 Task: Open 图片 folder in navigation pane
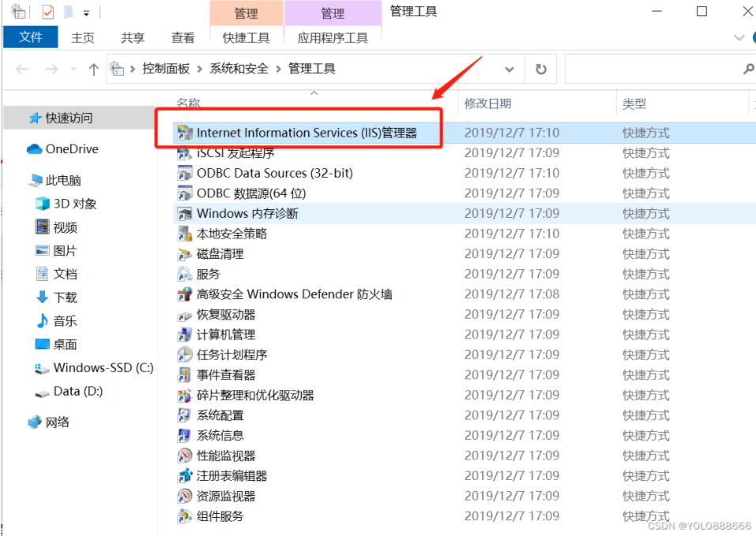click(x=65, y=250)
